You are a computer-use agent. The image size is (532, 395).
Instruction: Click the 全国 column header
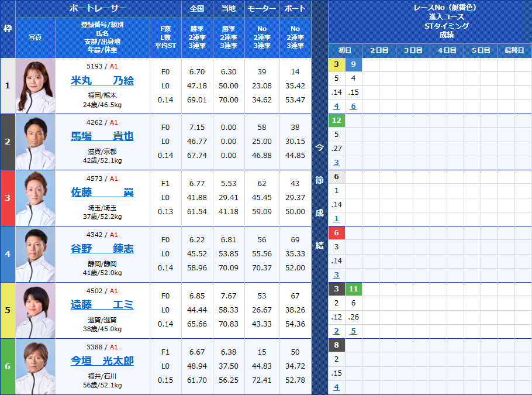click(x=197, y=9)
